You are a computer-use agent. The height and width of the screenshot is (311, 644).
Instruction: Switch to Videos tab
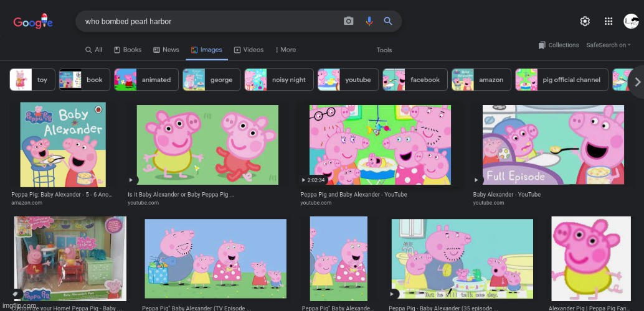click(x=249, y=50)
